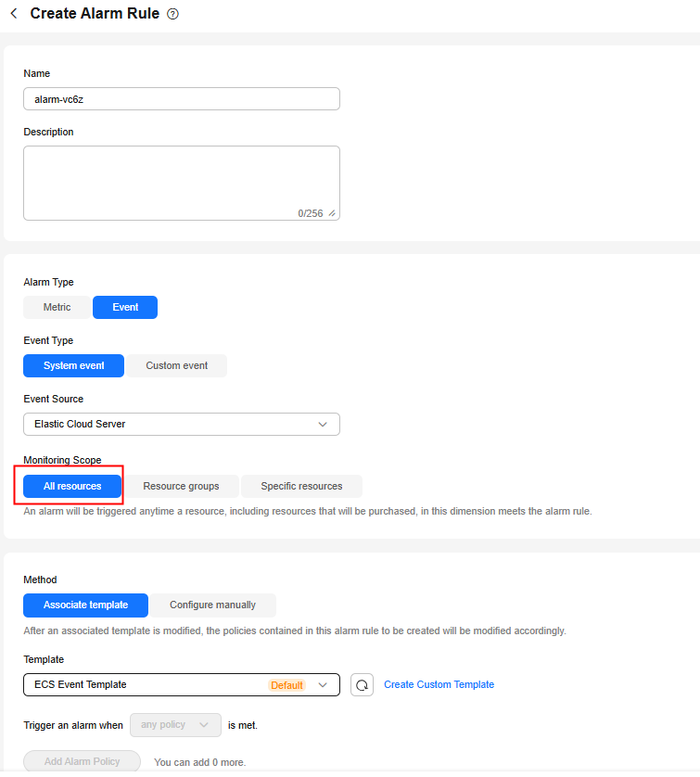Viewport: 700px width, 777px height.
Task: Open the help icon next to the title
Action: click(x=172, y=14)
